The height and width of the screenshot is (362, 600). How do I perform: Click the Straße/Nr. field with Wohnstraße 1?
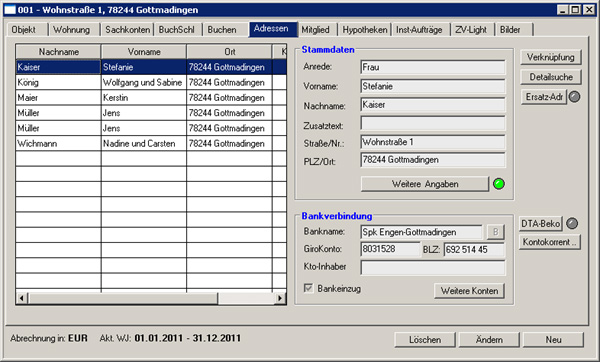(433, 142)
